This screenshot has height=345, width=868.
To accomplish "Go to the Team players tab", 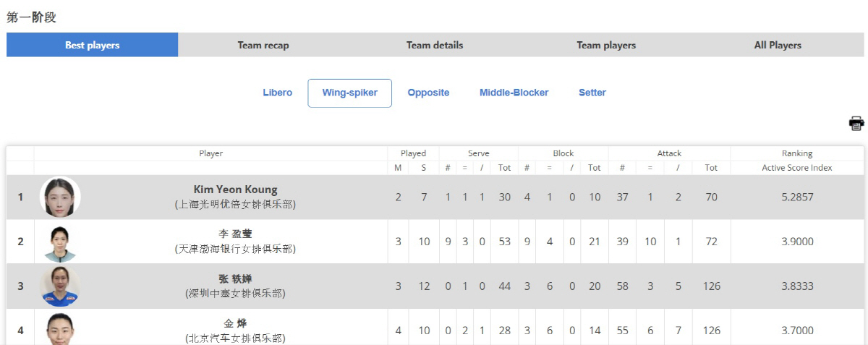I will coord(606,45).
